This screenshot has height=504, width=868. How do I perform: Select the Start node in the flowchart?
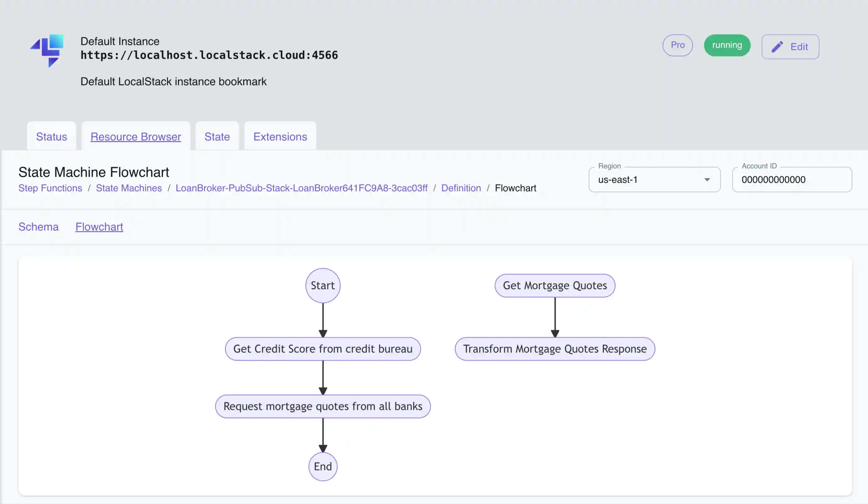tap(322, 285)
